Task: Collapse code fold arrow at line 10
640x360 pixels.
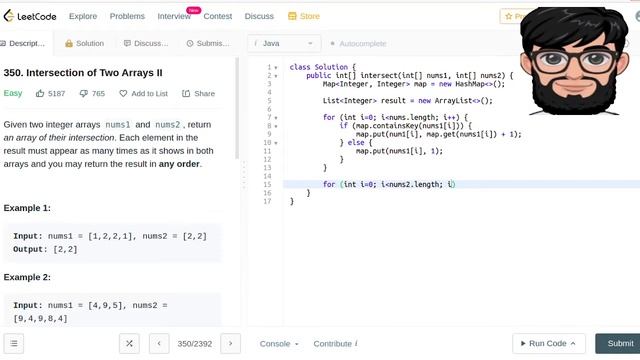Action: tap(276, 143)
